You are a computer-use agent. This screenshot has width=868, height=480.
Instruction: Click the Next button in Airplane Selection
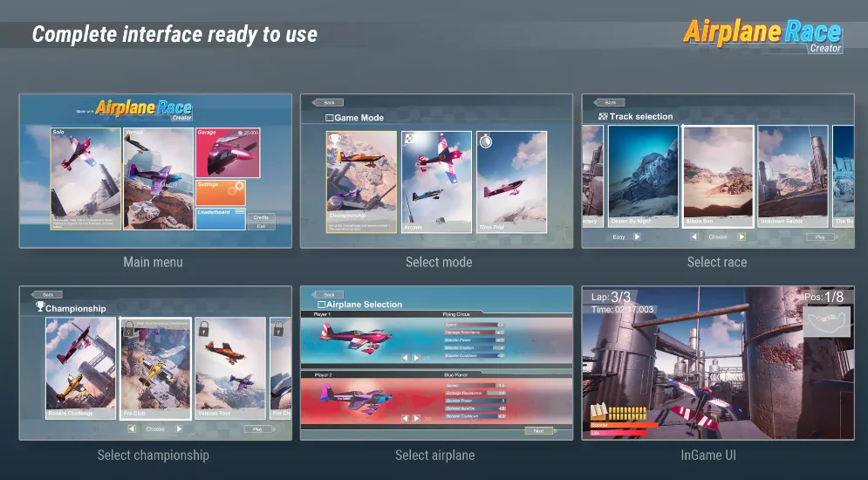[539, 431]
